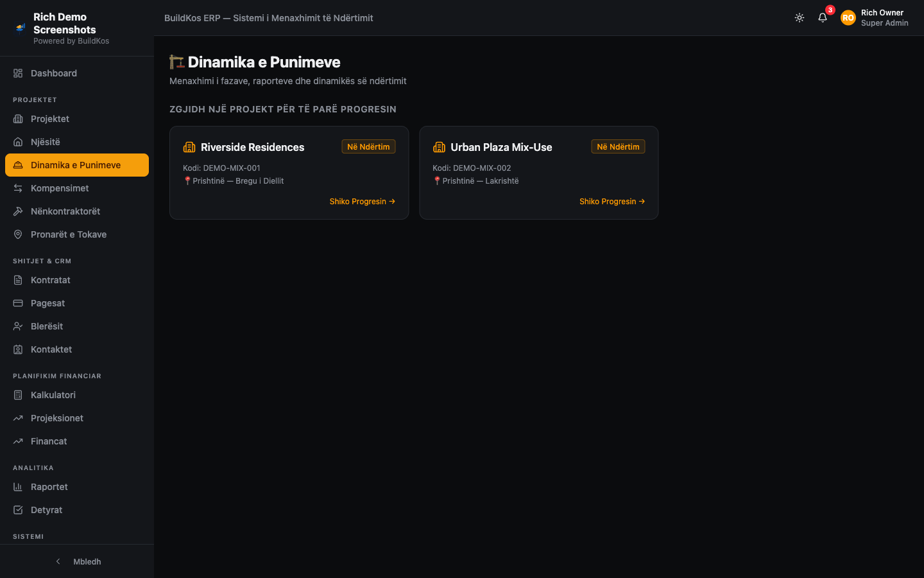Open Kontratat under Shitjet & CRM
This screenshot has height=578, width=924.
click(x=77, y=280)
